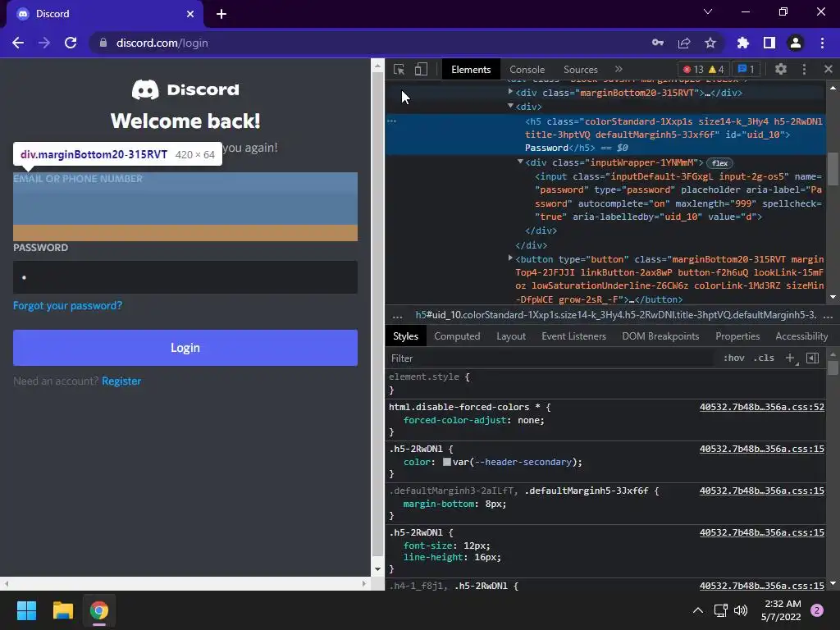This screenshot has height=630, width=840.
Task: Collapse the plain div parent node
Action: click(x=510, y=106)
